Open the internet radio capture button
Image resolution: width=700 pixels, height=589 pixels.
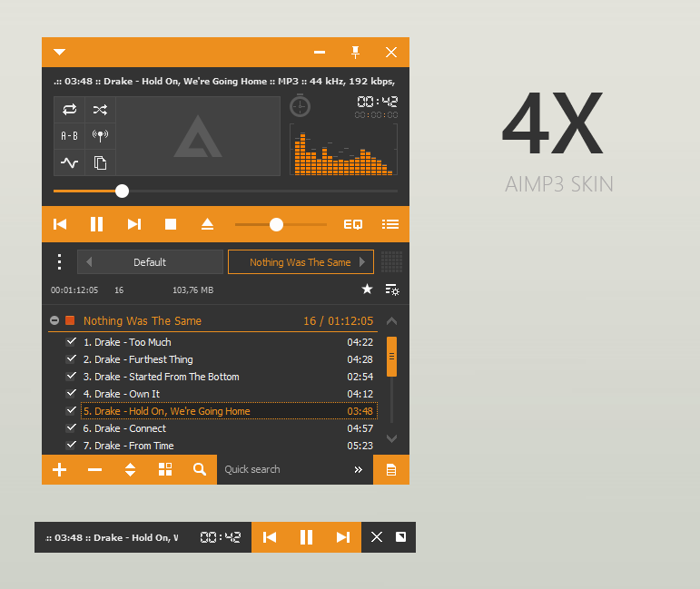(x=100, y=135)
